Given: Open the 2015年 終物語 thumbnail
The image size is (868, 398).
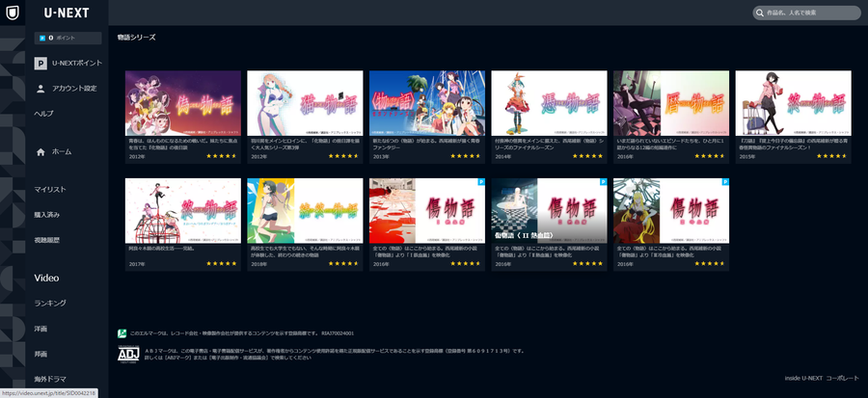Looking at the screenshot, I should pos(794,103).
